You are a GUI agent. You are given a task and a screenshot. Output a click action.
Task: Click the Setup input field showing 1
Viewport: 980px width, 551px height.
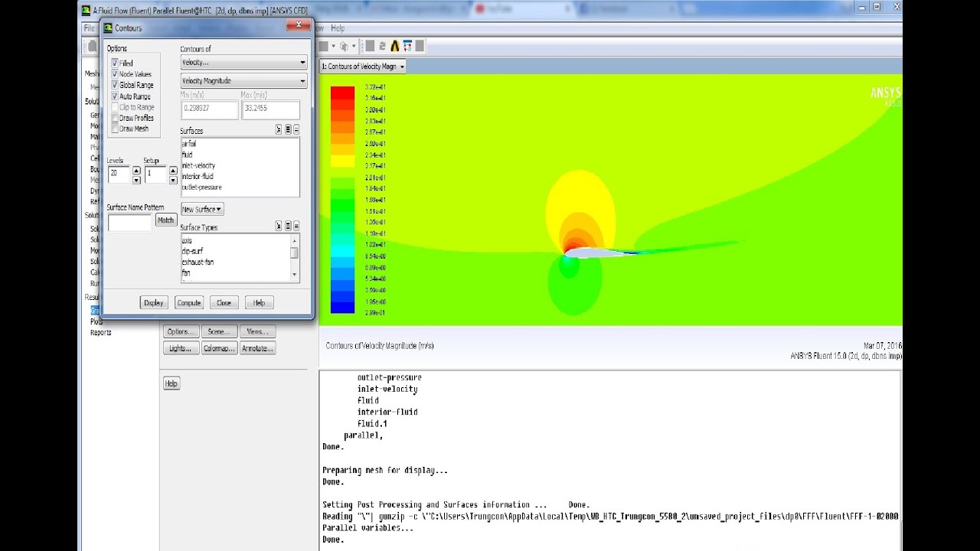click(155, 175)
